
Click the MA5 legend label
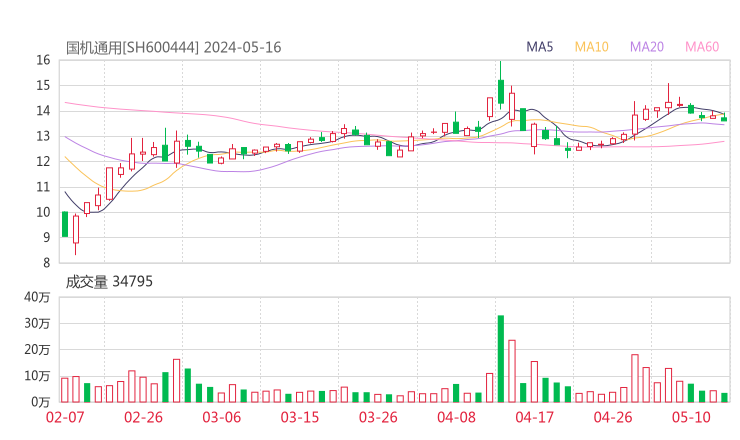(x=540, y=47)
